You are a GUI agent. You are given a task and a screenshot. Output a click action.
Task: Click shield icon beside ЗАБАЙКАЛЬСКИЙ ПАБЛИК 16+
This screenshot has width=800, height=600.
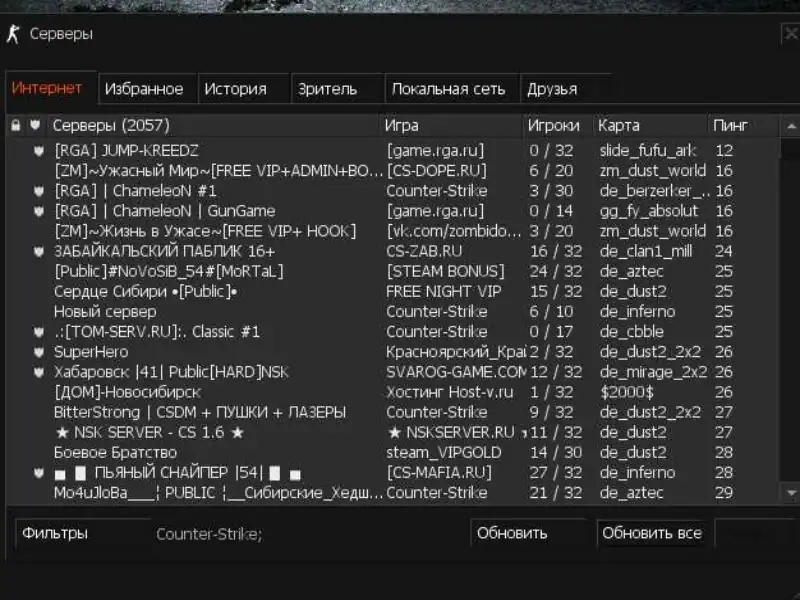coord(39,251)
